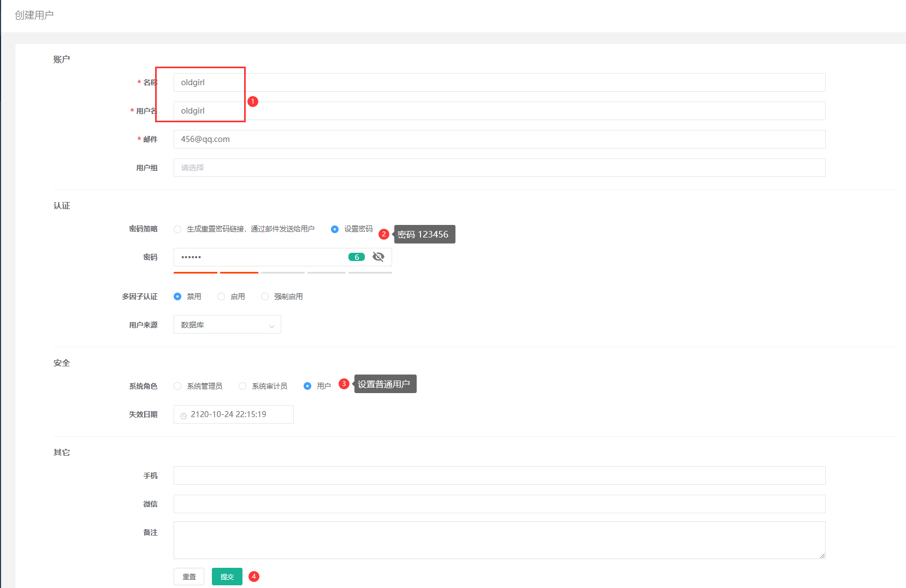Click the password length badge showing 6
The width and height of the screenshot is (906, 588).
357,257
